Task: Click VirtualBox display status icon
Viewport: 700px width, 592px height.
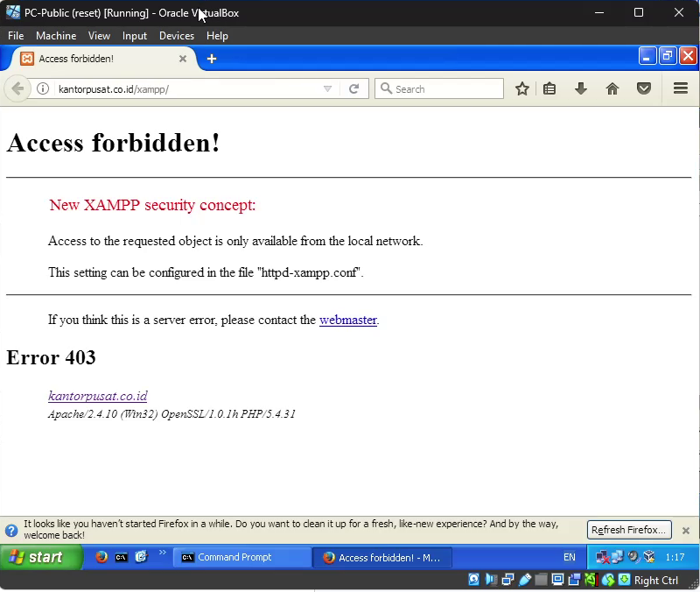Action: [557, 580]
